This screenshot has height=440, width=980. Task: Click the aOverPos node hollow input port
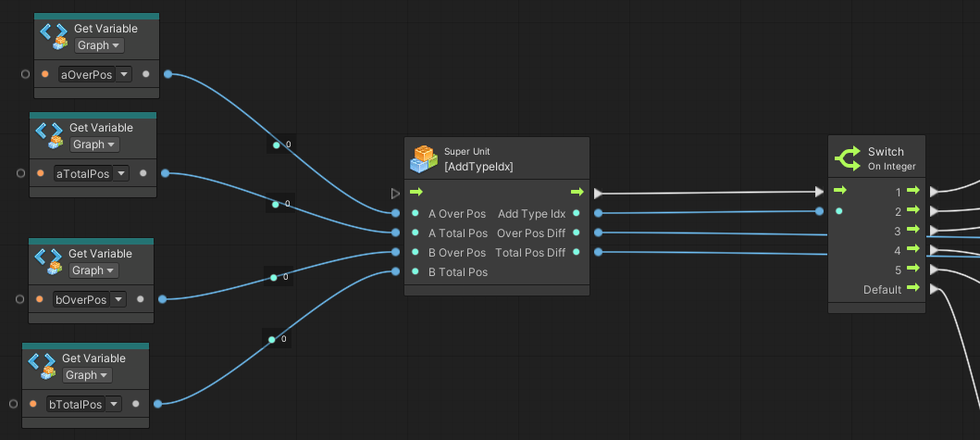(x=25, y=74)
